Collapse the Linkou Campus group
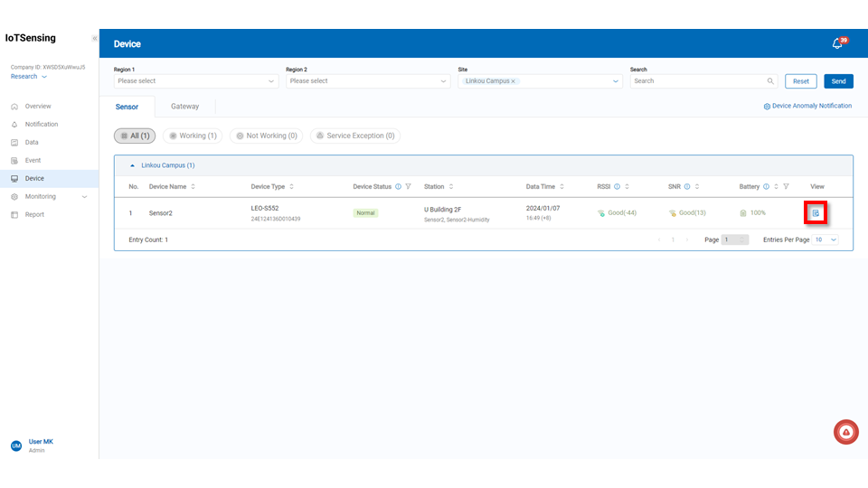 pyautogui.click(x=134, y=165)
